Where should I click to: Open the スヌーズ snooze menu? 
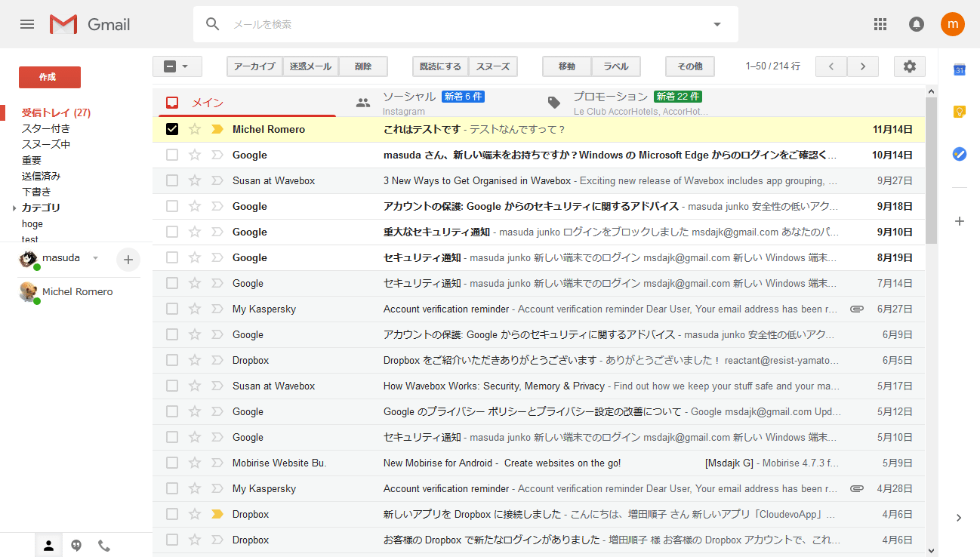click(x=493, y=66)
